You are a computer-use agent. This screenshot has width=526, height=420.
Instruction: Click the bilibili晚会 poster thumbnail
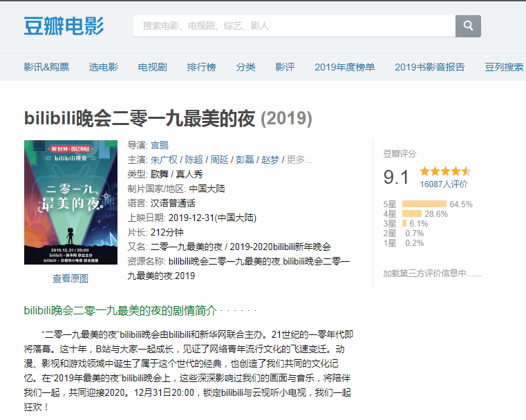coord(71,202)
